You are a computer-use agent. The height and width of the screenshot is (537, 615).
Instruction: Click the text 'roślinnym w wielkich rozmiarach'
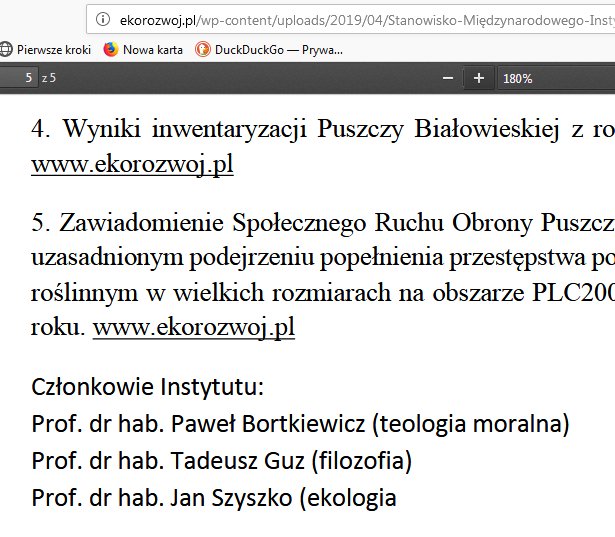point(211,293)
